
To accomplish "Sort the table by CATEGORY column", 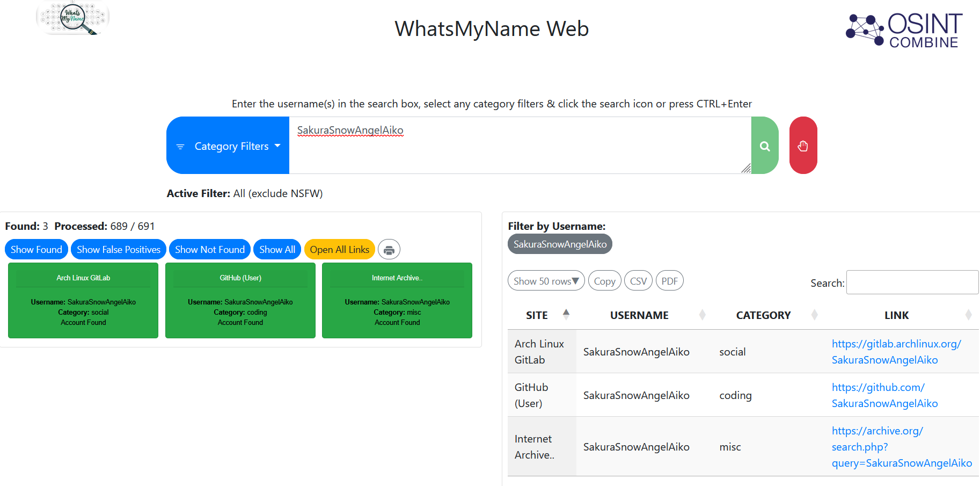I will click(769, 315).
